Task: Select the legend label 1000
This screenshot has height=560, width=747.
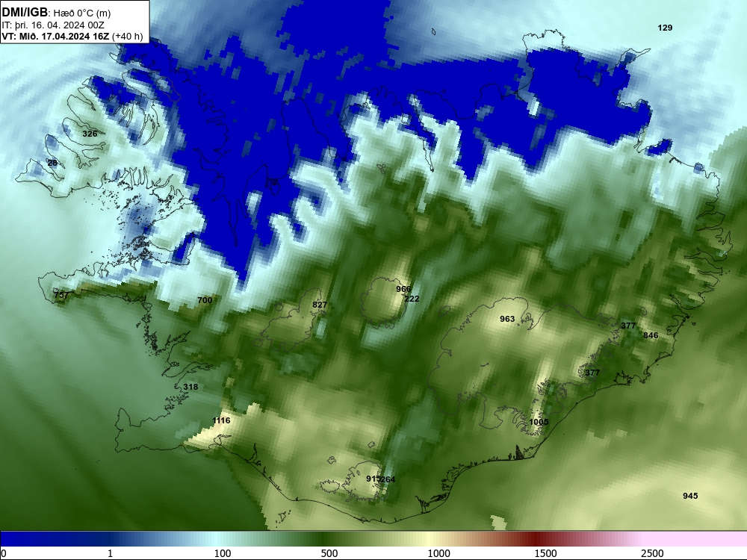Action: point(438,553)
